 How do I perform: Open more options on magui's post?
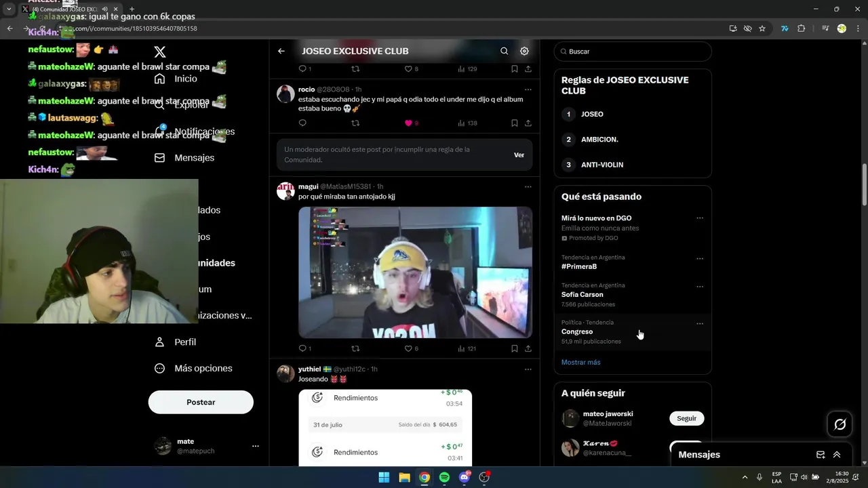pyautogui.click(x=528, y=186)
